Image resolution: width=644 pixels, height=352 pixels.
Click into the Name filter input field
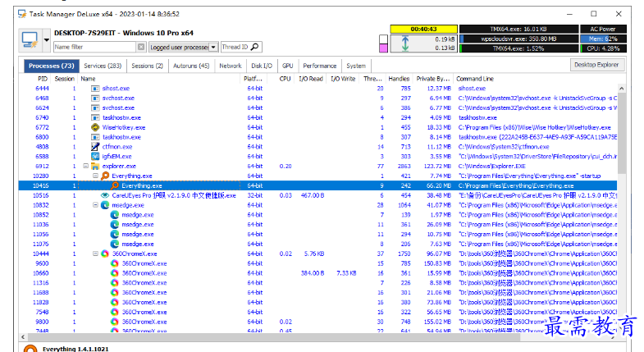(x=95, y=47)
